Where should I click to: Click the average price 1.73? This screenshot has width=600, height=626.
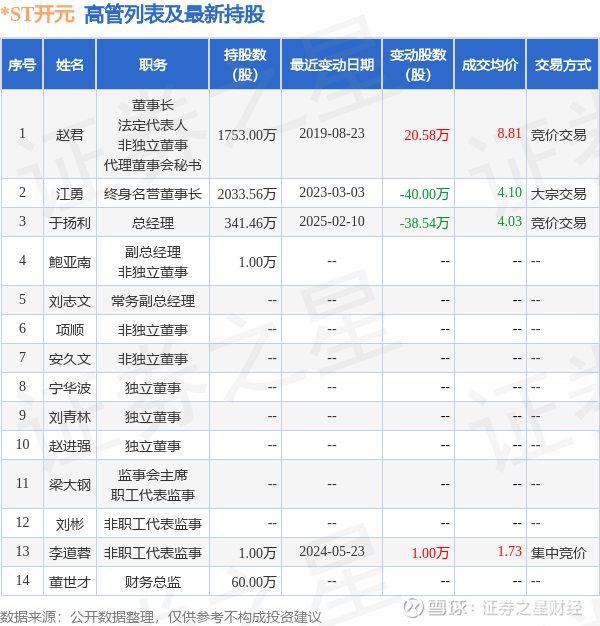[509, 551]
